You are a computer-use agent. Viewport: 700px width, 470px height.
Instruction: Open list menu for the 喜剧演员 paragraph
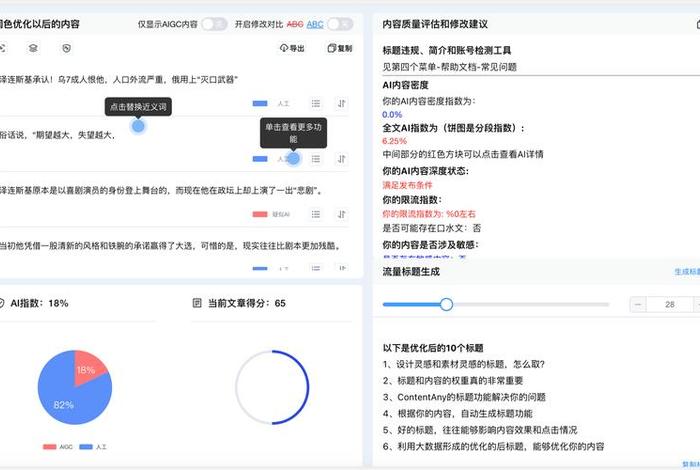316,214
